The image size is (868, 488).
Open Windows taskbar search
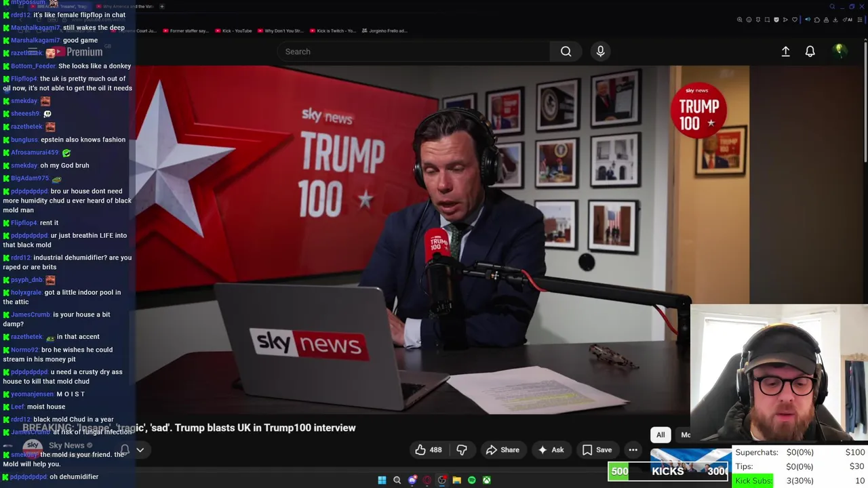pos(397,481)
